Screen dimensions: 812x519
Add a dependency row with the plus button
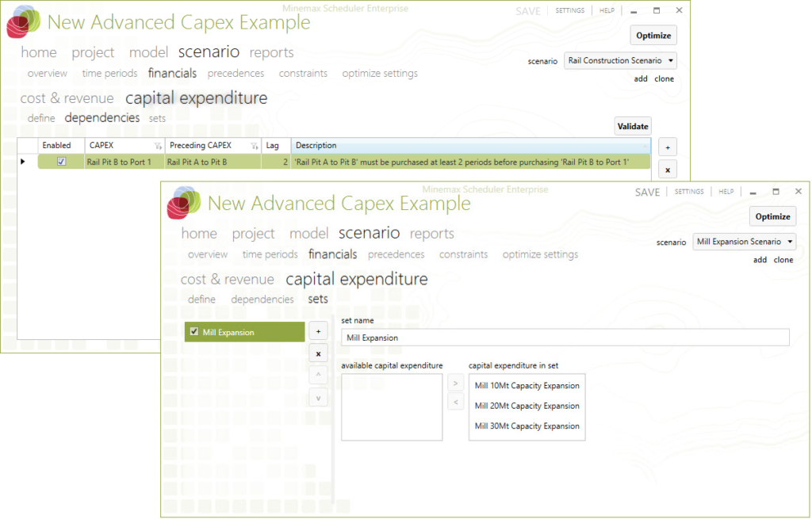[667, 147]
